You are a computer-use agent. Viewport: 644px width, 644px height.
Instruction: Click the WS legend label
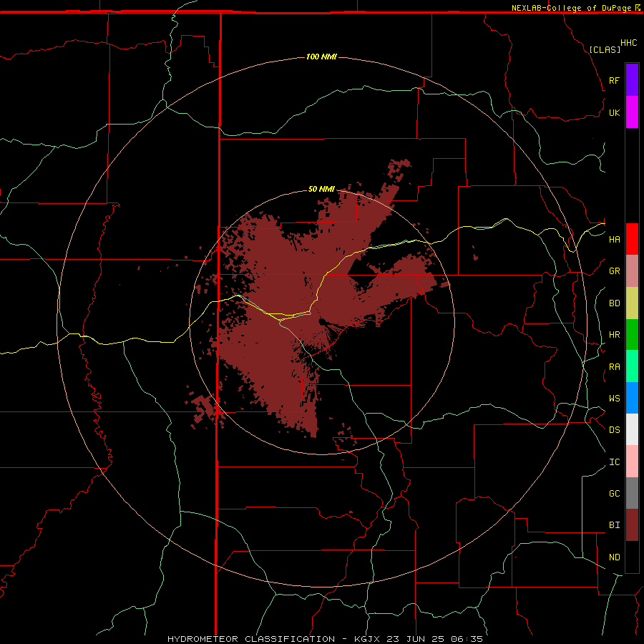tap(614, 399)
